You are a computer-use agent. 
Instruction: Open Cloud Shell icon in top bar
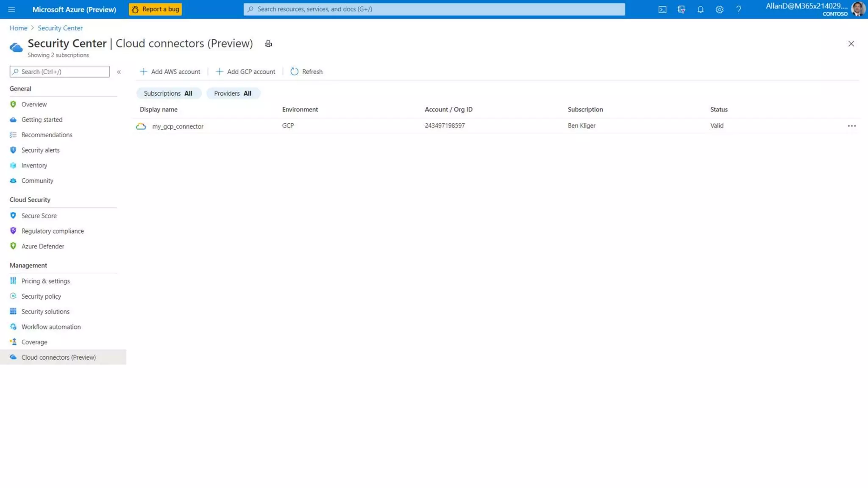pyautogui.click(x=662, y=9)
